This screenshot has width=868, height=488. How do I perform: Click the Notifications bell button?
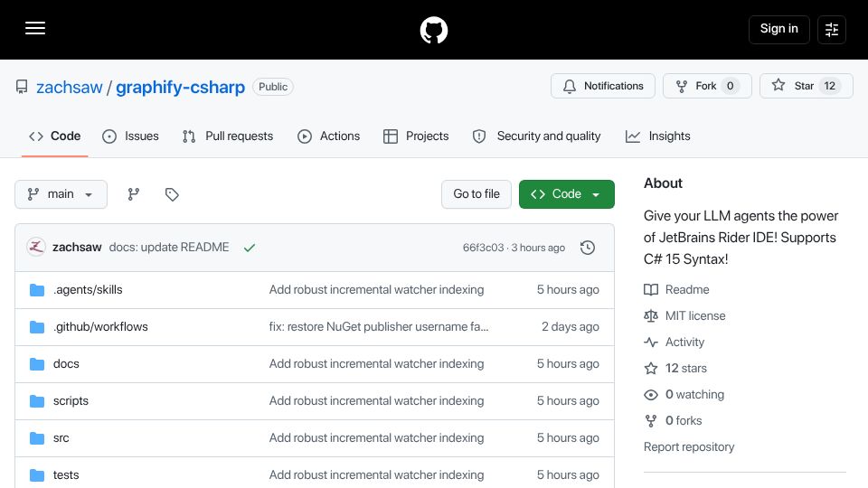point(603,86)
